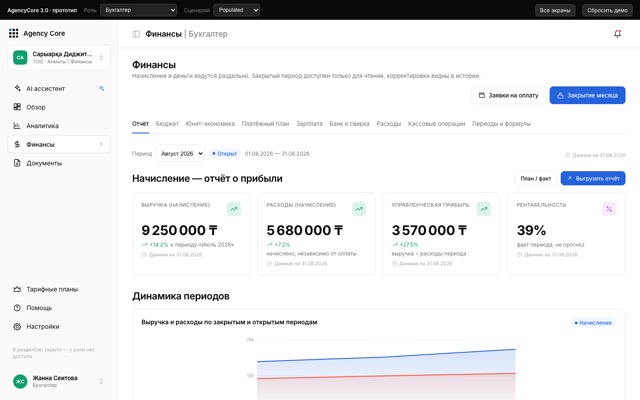Open Обзор in sidebar
The width and height of the screenshot is (640, 400).
click(x=59, y=107)
